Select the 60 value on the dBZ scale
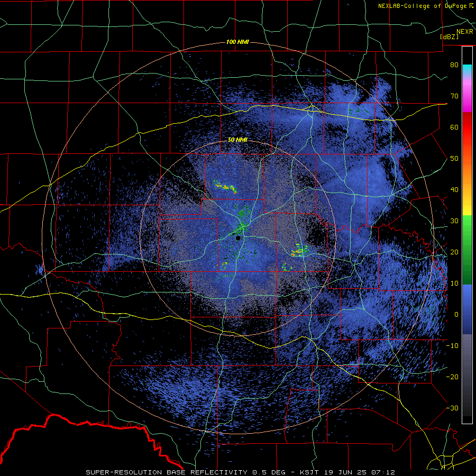The image size is (476, 476). [x=454, y=127]
